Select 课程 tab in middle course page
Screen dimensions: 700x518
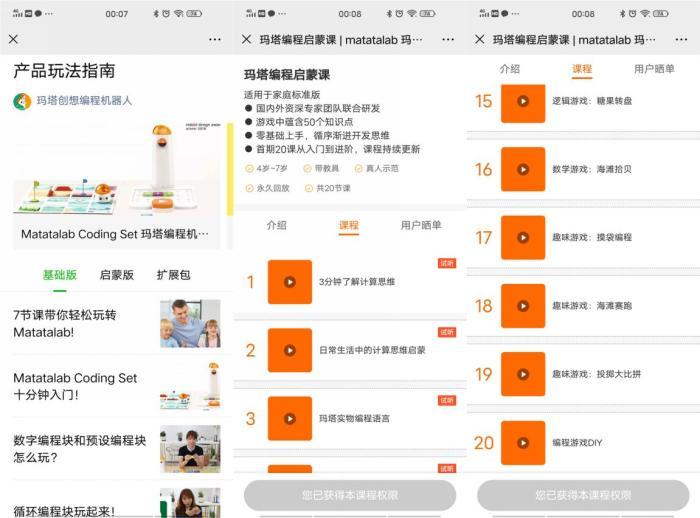[349, 225]
